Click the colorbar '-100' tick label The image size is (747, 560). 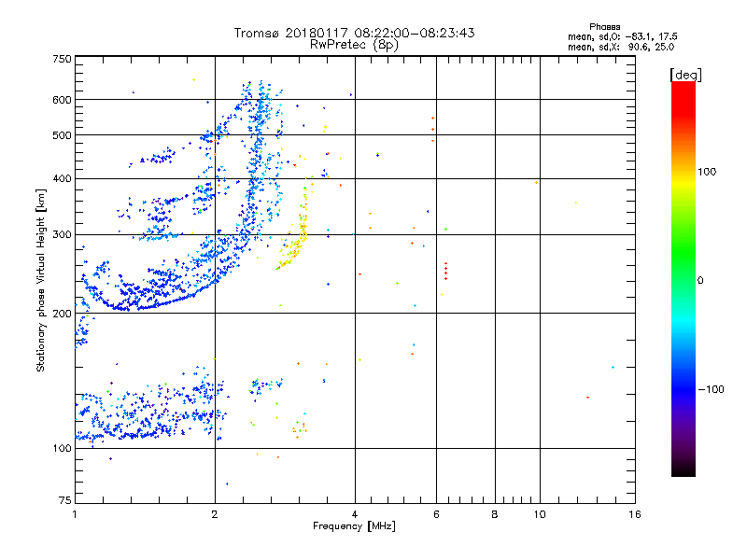click(x=711, y=389)
